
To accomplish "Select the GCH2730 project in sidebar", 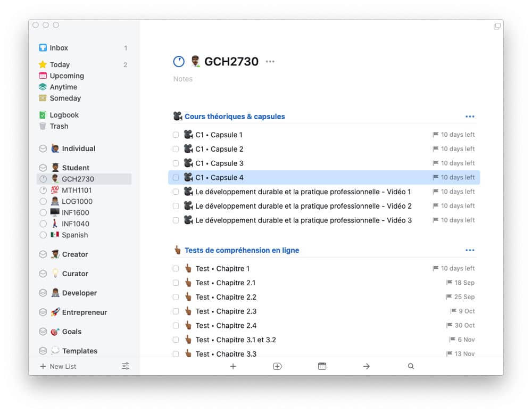I will (84, 179).
